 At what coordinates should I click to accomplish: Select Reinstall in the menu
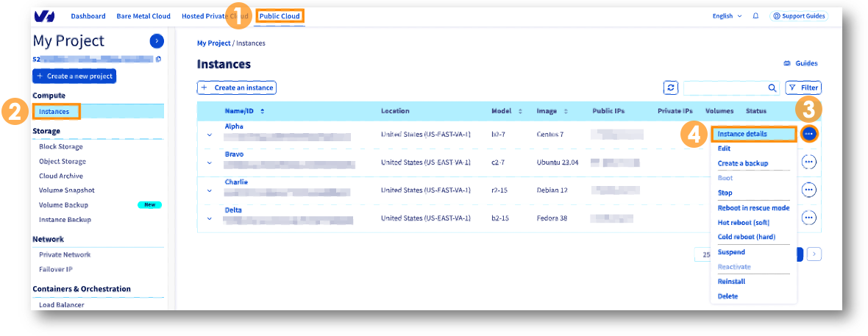pos(731,281)
